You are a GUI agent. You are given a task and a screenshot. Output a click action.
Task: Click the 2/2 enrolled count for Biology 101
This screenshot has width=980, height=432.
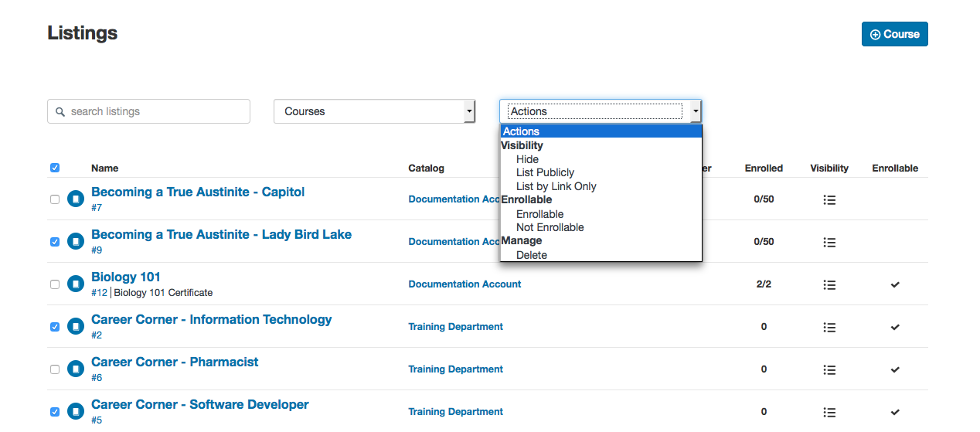764,284
